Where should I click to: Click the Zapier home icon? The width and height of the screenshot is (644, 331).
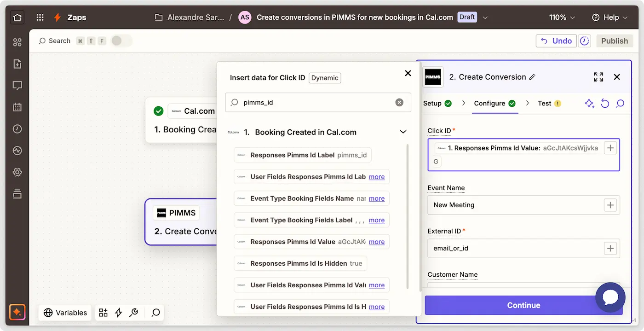(x=17, y=17)
